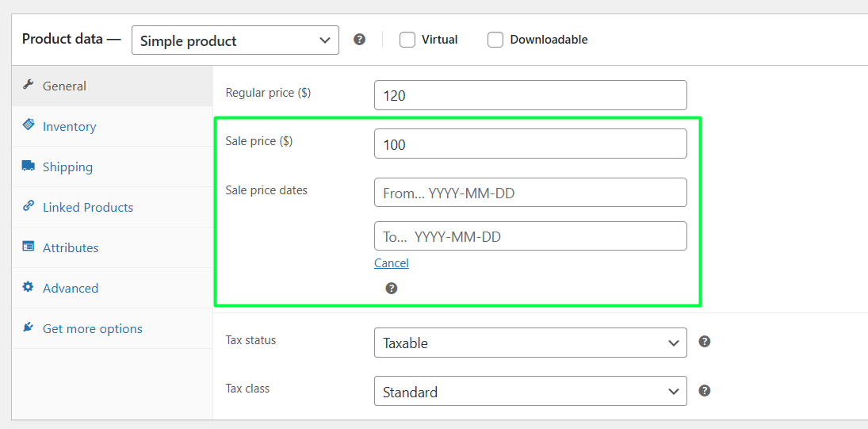The height and width of the screenshot is (429, 868).
Task: Click help icon next to product type
Action: pyautogui.click(x=360, y=40)
